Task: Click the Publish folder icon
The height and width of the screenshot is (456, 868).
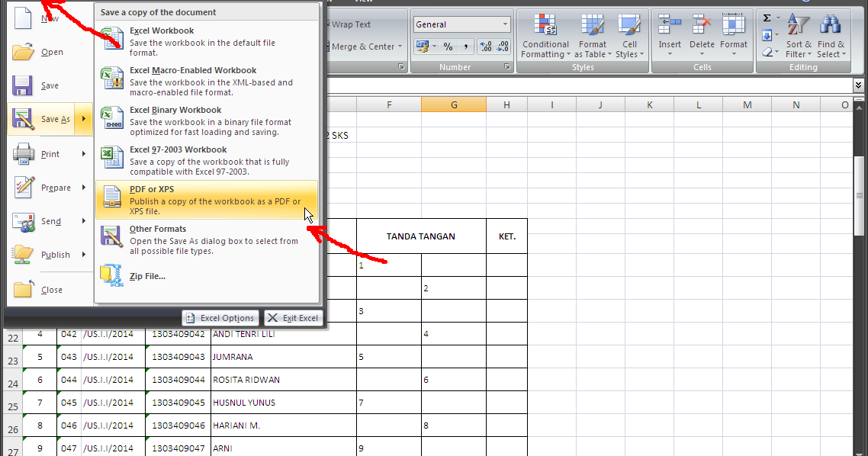Action: (x=23, y=255)
